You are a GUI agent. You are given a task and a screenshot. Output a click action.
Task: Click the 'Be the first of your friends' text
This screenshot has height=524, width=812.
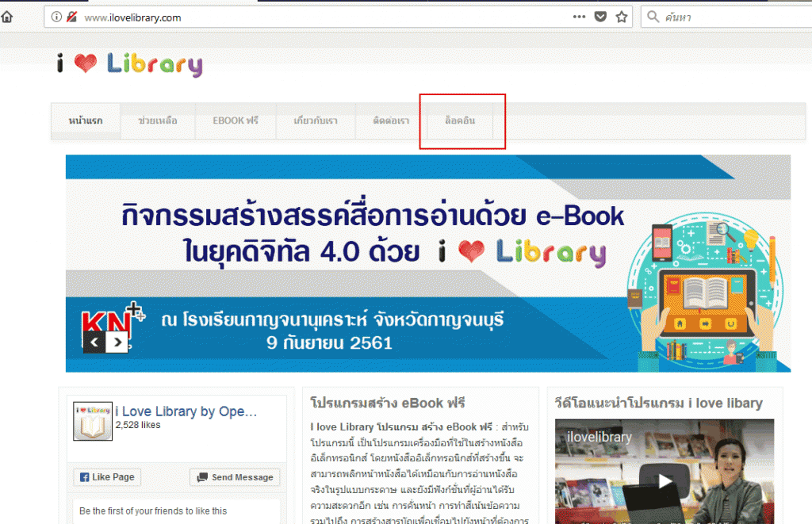pos(153,511)
